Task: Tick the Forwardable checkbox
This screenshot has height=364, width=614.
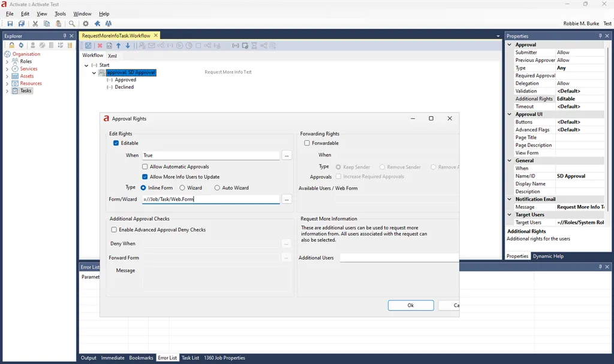Action: tap(307, 143)
